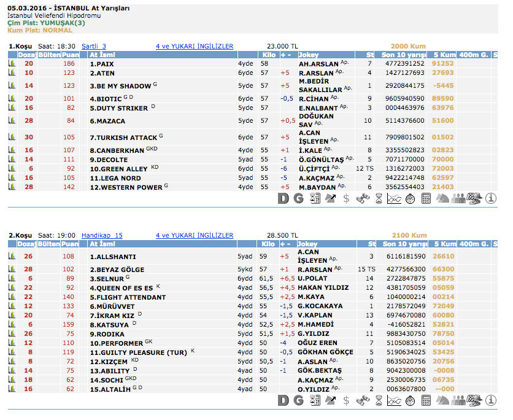Click the D icon under race 1
This screenshot has height=420, width=513.
283,198
